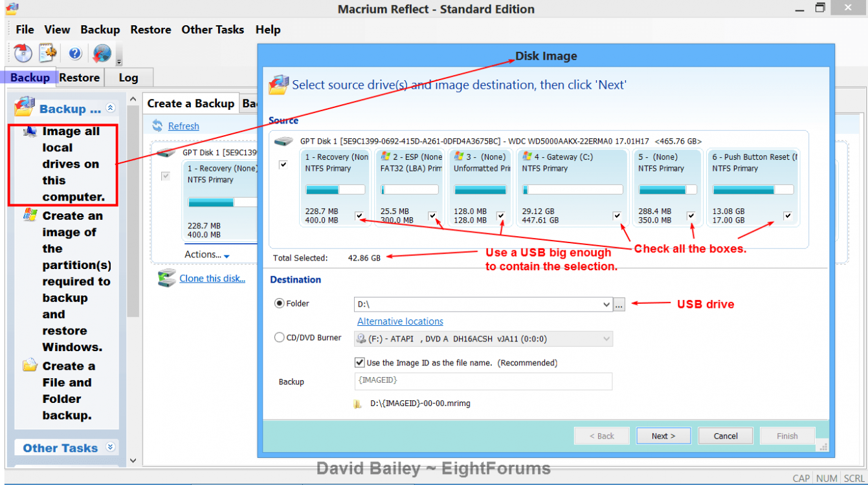The width and height of the screenshot is (868, 485).
Task: Click the Back button
Action: point(601,436)
